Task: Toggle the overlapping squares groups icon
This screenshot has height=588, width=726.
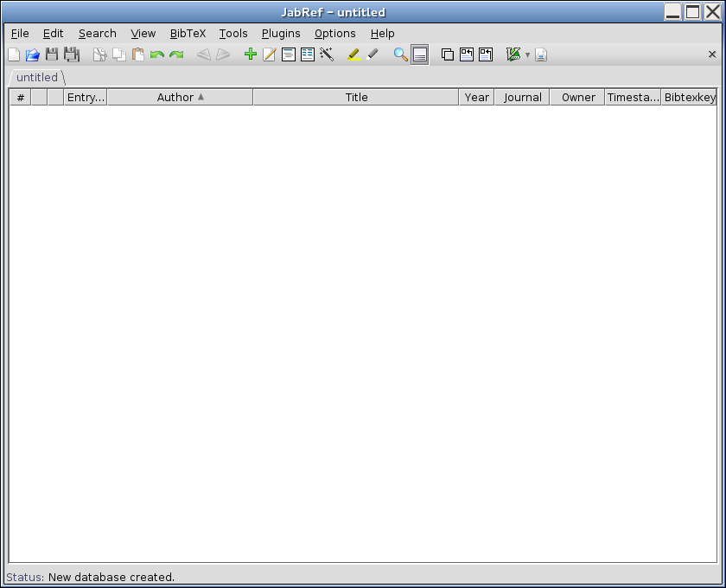Action: (448, 54)
